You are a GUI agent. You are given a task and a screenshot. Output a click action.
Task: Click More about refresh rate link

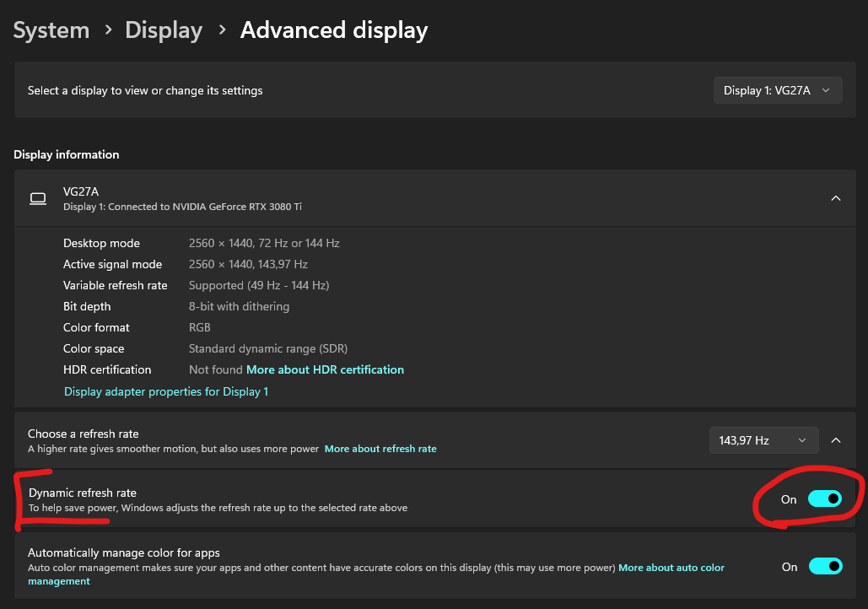tap(380, 449)
